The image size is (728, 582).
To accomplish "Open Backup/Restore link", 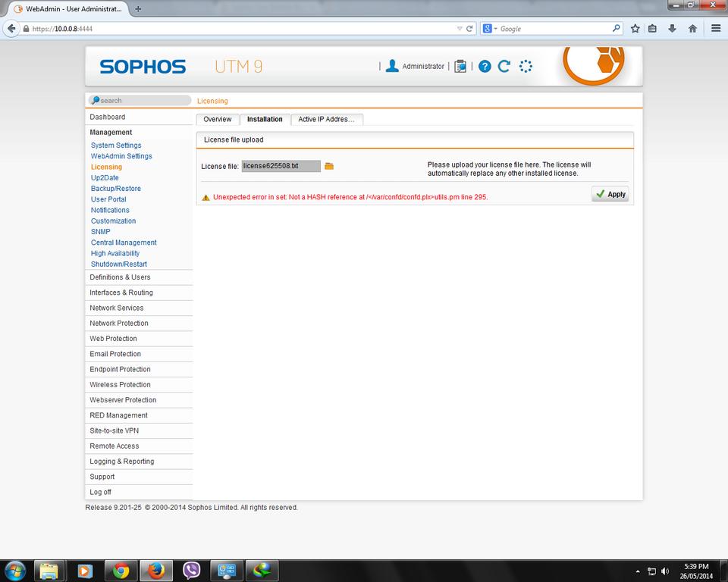I will click(x=116, y=189).
